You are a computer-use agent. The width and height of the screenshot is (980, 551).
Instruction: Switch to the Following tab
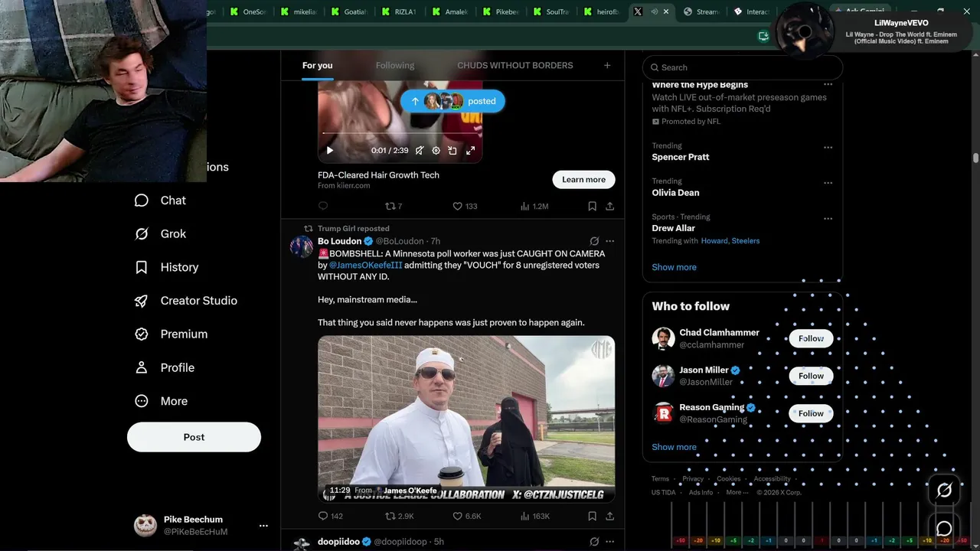[395, 66]
